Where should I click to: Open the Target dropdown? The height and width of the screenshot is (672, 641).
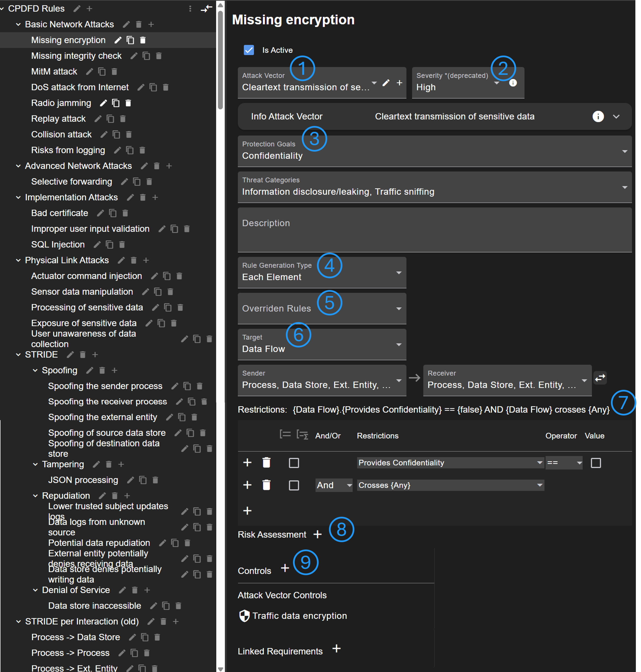coord(322,344)
